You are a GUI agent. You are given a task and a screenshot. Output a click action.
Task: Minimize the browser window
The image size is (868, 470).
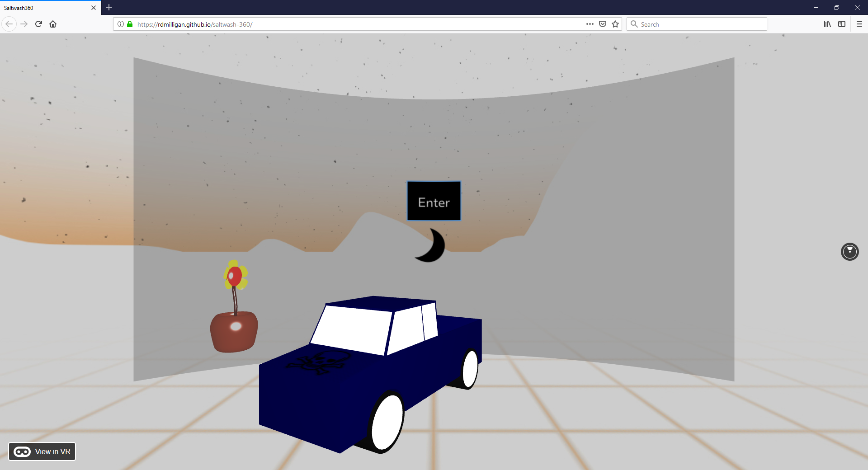[x=816, y=7]
